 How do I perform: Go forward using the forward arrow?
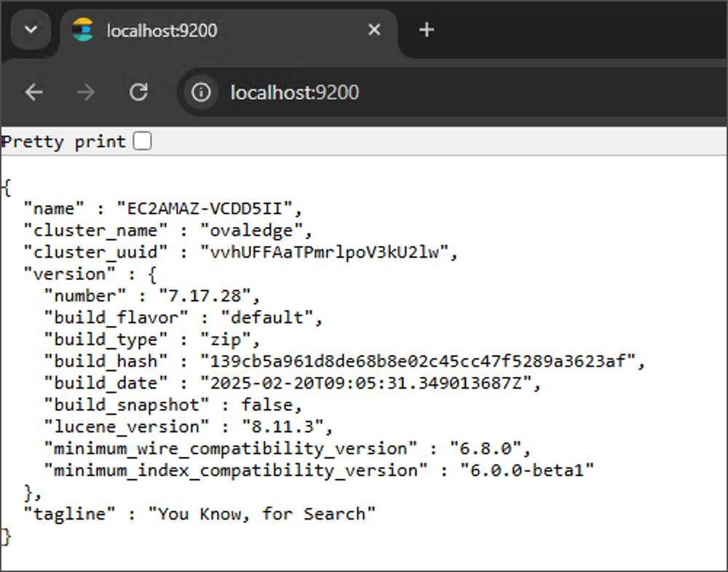point(86,92)
